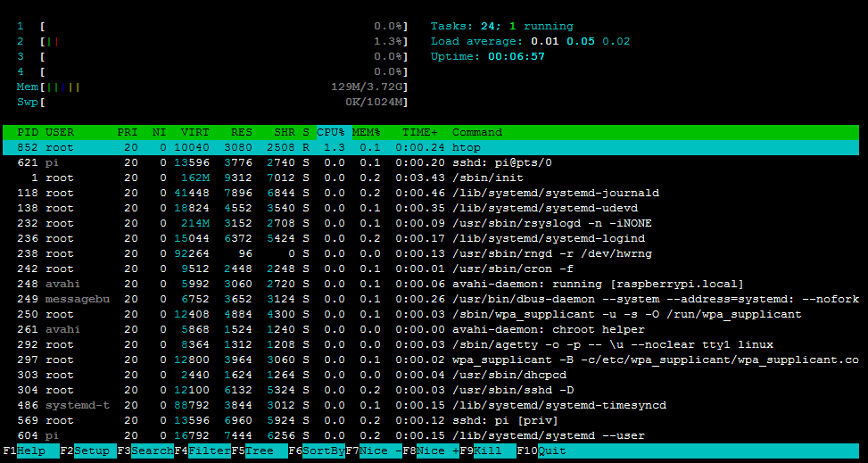Image resolution: width=868 pixels, height=463 pixels.
Task: Click the Mem usage meter bar
Action: click(x=223, y=87)
